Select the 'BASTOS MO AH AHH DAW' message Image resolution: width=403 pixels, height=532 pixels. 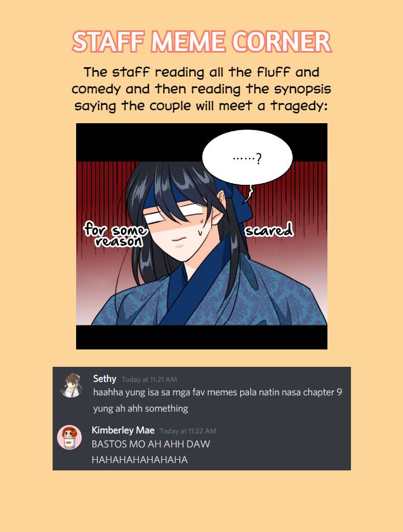[x=151, y=444]
